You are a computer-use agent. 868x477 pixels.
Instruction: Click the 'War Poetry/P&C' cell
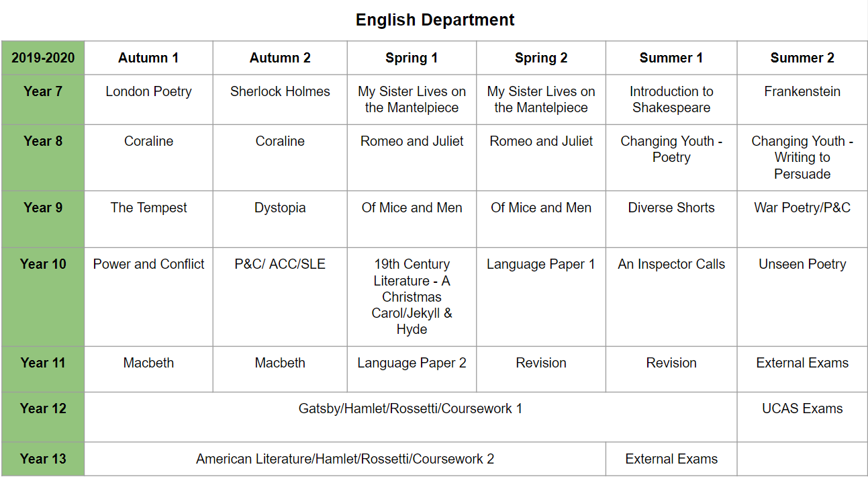802,219
